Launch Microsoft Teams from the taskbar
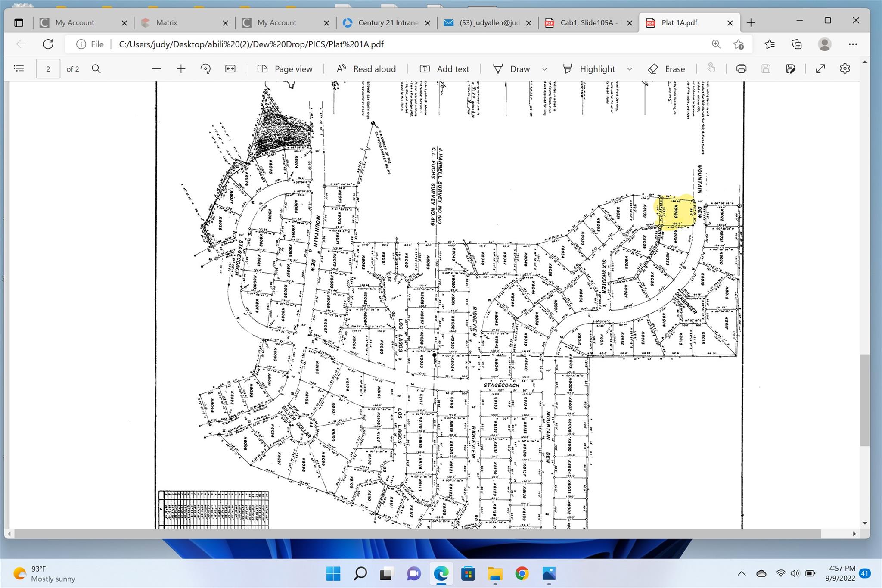Image resolution: width=882 pixels, height=588 pixels. [414, 573]
